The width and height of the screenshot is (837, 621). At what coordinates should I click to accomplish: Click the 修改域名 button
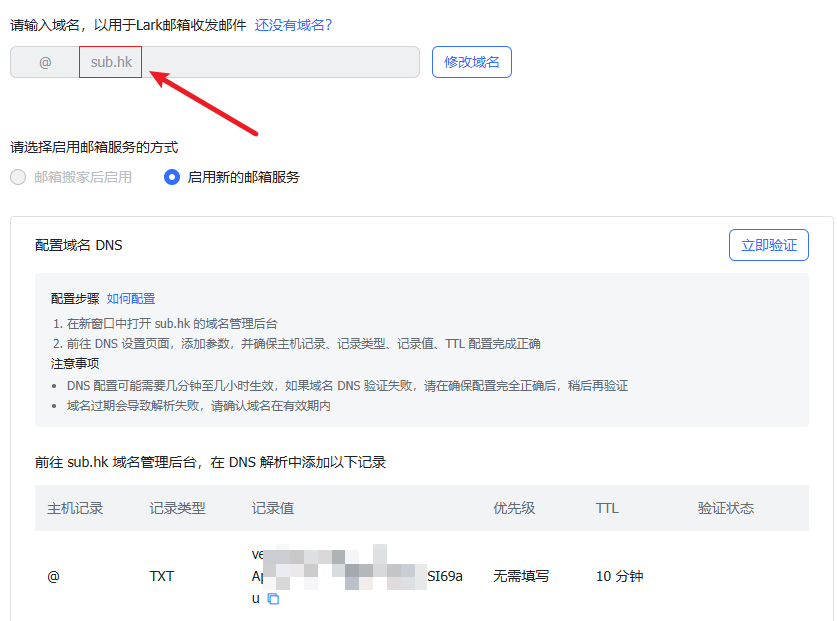coord(472,62)
